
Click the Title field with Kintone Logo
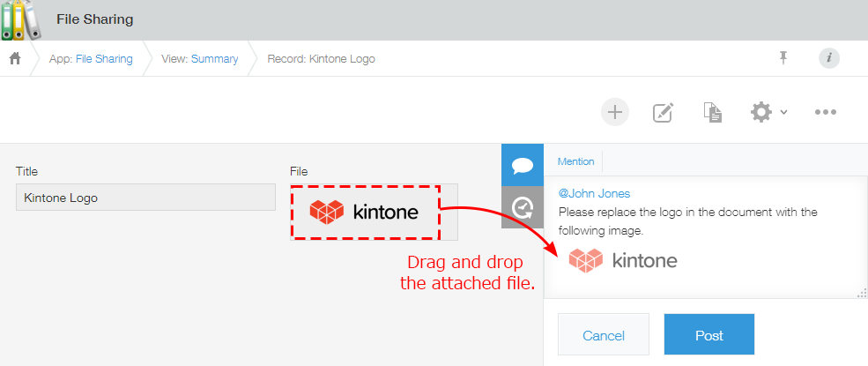click(x=145, y=198)
